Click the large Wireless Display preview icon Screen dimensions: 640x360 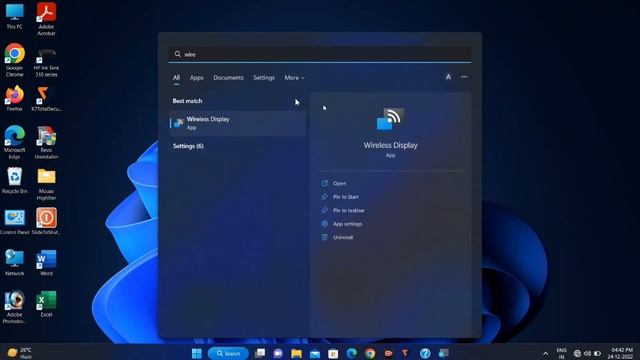[x=390, y=119]
